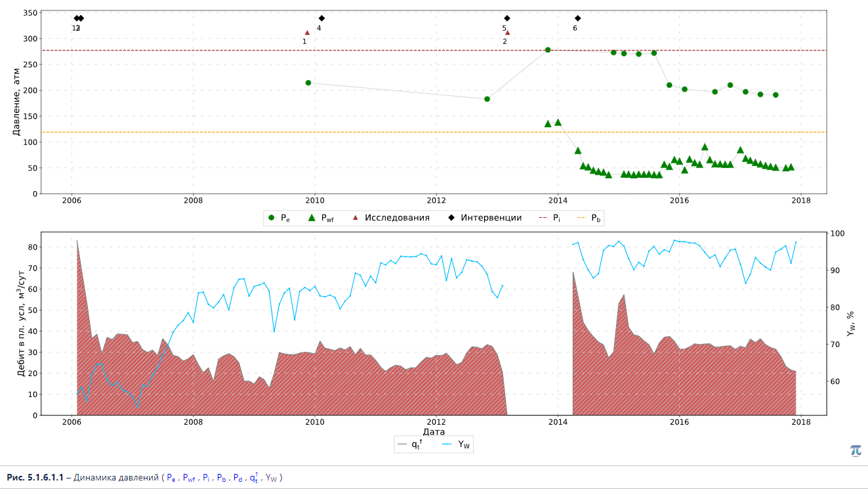
Task: Click the Pi link in the figure caption
Action: coord(207,478)
